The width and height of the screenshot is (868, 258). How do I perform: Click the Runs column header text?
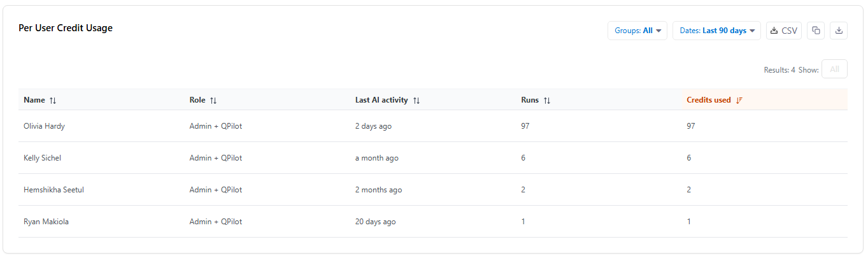pos(530,100)
